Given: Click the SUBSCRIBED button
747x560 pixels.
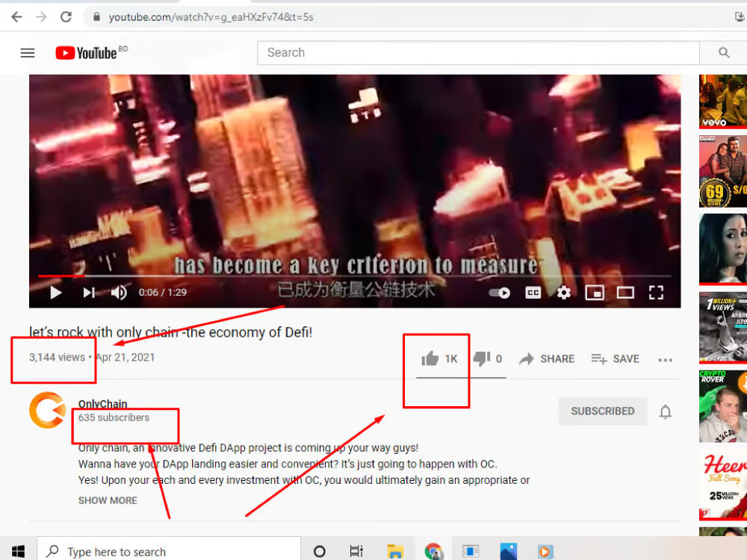Looking at the screenshot, I should click(x=603, y=411).
